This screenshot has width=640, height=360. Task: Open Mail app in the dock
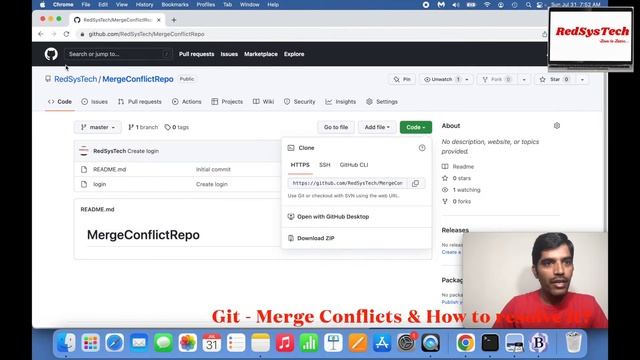(139, 342)
